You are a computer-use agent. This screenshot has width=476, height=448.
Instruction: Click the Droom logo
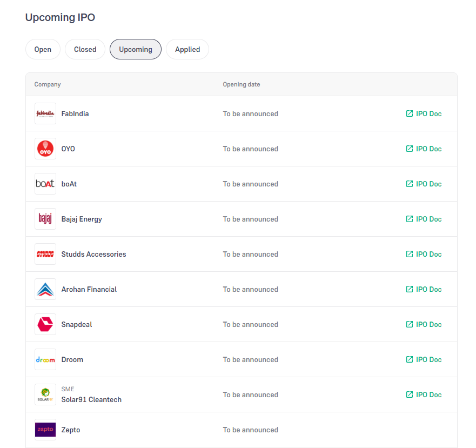[x=45, y=359]
